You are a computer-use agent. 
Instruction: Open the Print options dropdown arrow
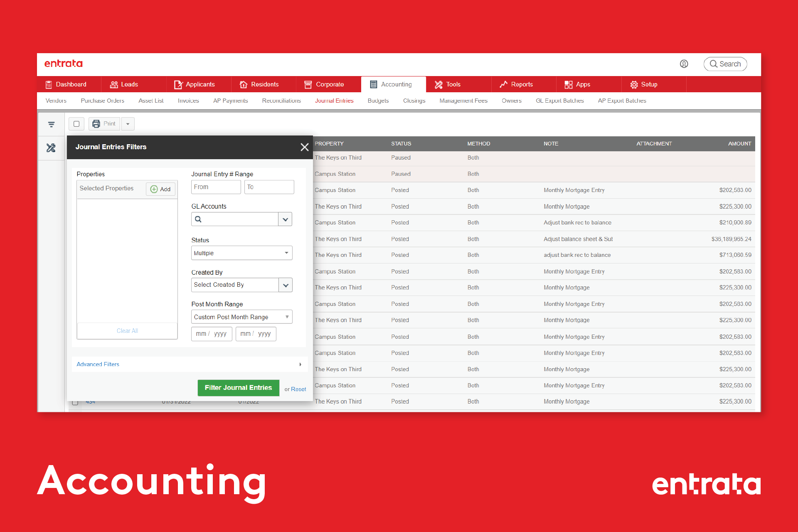[128, 124]
